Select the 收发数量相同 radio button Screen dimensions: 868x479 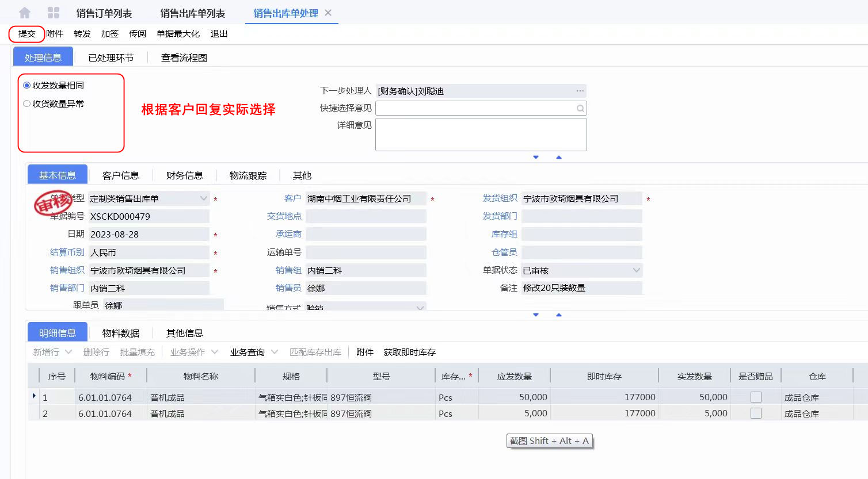26,85
